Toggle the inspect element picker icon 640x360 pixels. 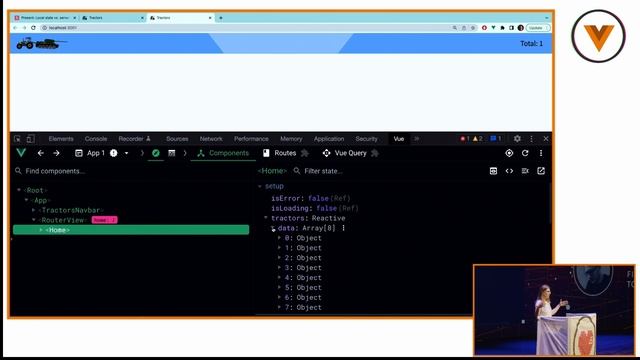[x=18, y=139]
